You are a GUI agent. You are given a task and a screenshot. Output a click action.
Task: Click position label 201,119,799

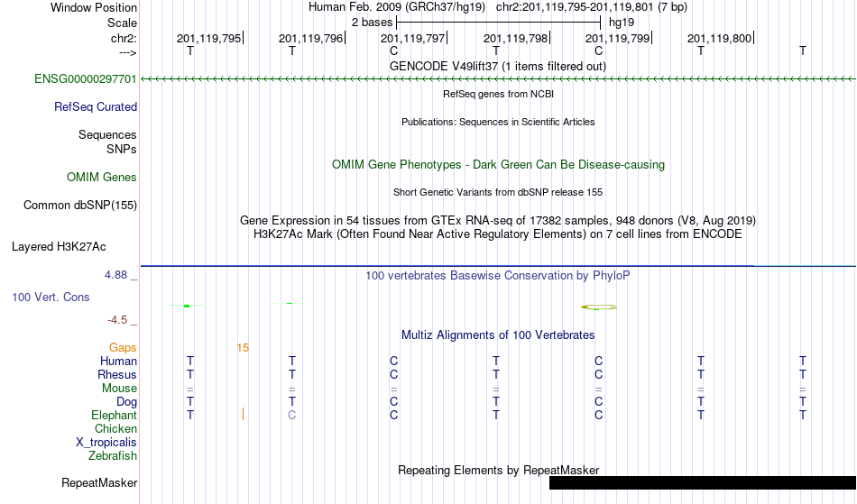618,38
